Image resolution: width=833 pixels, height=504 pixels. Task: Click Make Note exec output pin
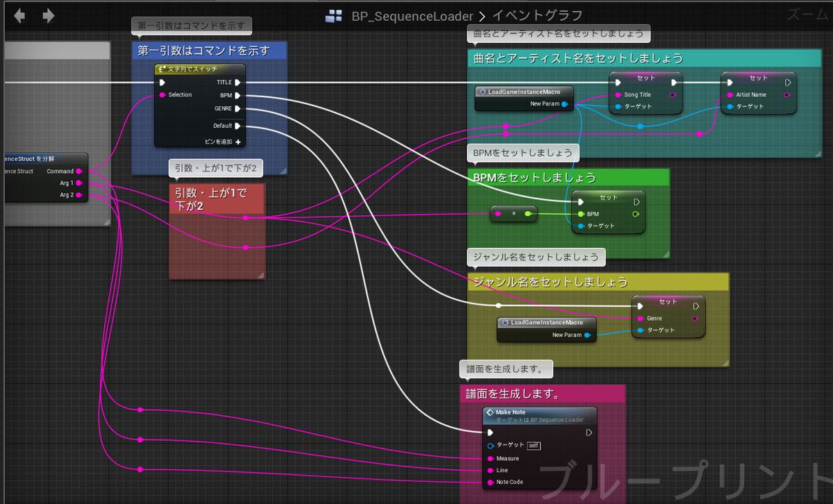[x=589, y=432]
